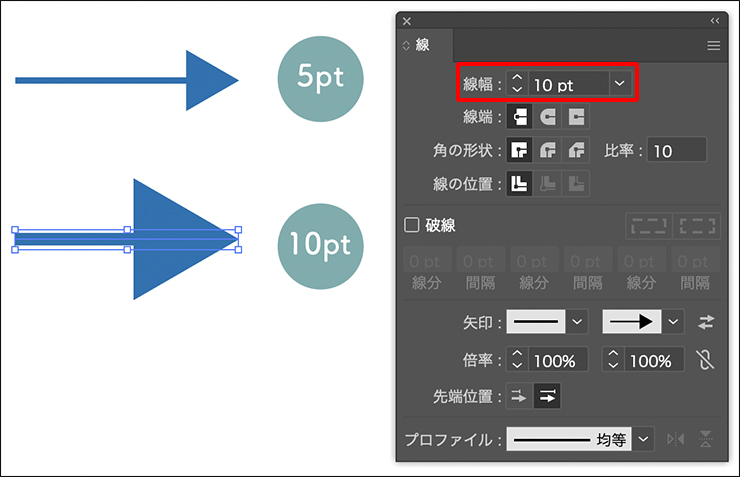Enable the 破線 dashed line checkbox

pos(412,225)
